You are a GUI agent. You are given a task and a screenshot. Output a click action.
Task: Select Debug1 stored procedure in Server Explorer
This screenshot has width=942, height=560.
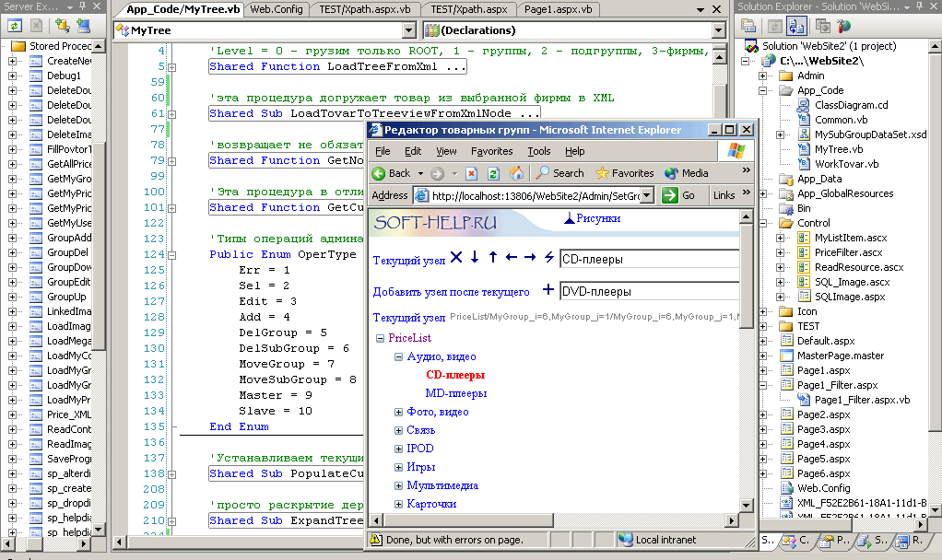pos(64,76)
